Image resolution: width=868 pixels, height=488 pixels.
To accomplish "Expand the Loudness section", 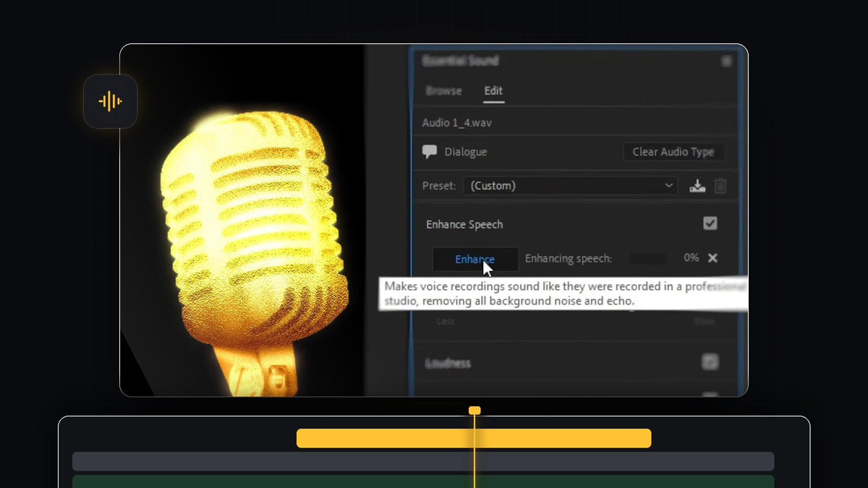I will tap(448, 363).
